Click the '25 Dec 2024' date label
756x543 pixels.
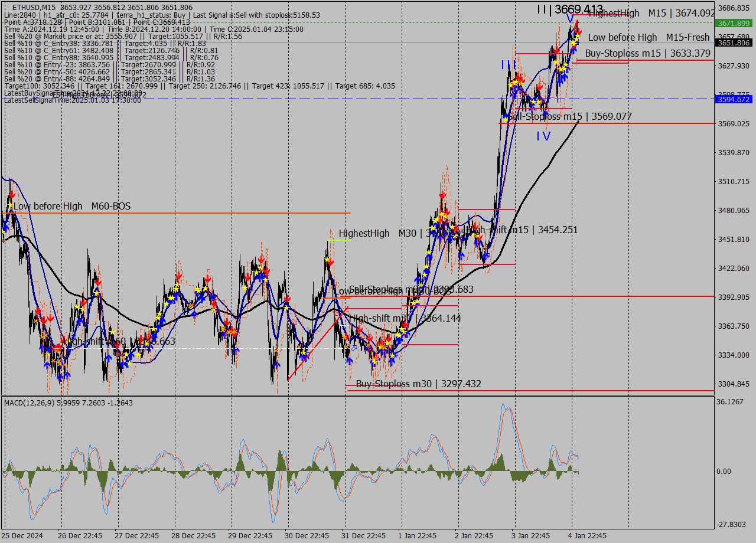pyautogui.click(x=22, y=535)
